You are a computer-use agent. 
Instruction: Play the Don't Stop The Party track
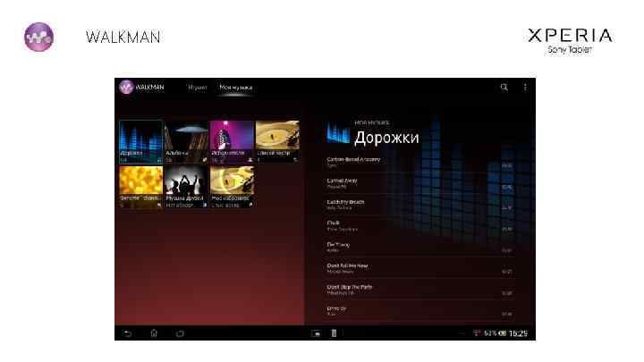(x=419, y=290)
